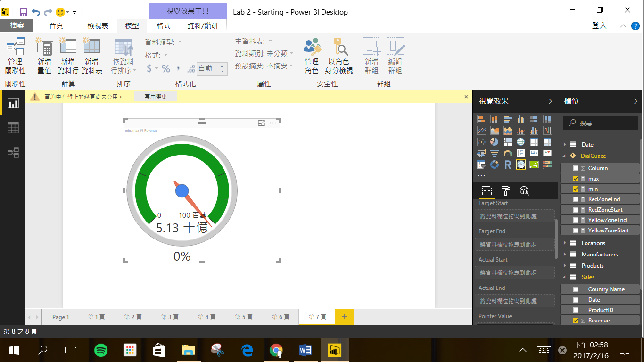644x362 pixels.
Task: Switch to Relationships view in left sidebar
Action: click(x=13, y=152)
